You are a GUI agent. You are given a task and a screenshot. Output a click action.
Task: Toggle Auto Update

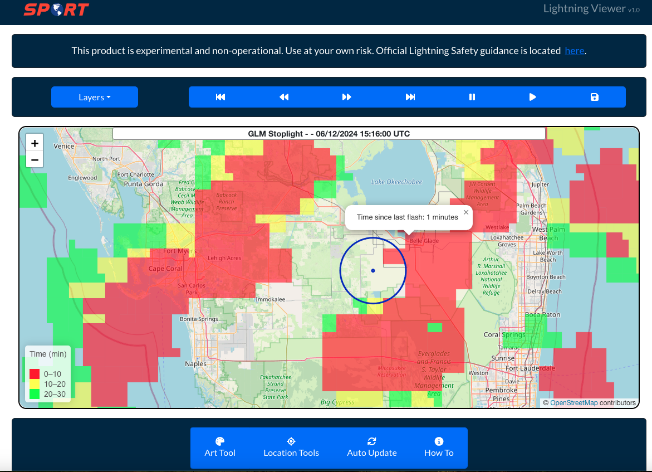coord(372,447)
